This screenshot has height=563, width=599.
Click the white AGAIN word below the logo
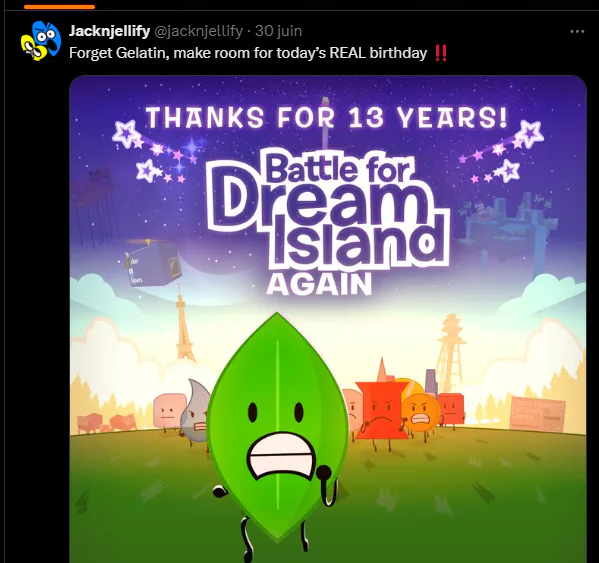tap(319, 284)
